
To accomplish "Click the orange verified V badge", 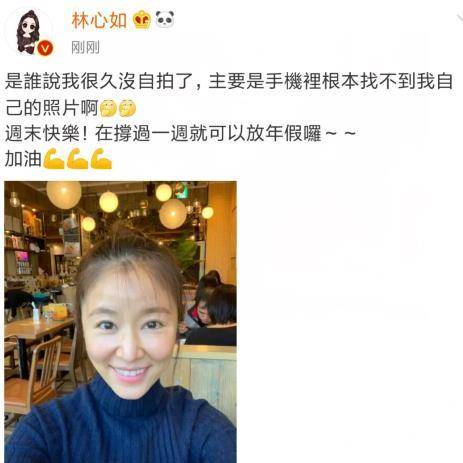I will [x=46, y=48].
